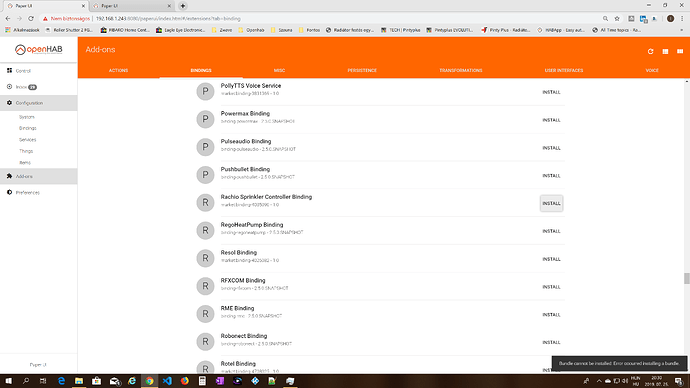Open the Windows notification center icon
690x388 pixels.
679,381
